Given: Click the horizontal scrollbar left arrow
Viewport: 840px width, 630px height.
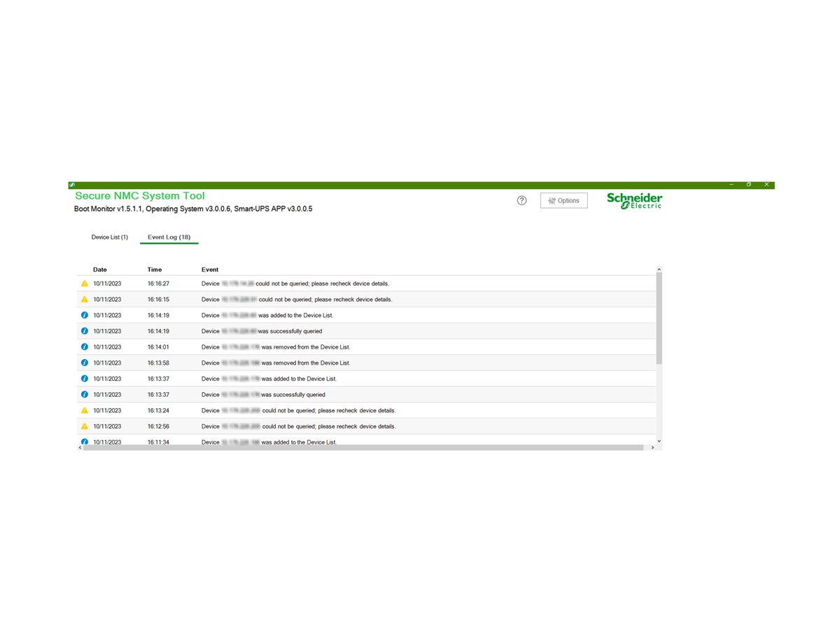Looking at the screenshot, I should [x=80, y=447].
